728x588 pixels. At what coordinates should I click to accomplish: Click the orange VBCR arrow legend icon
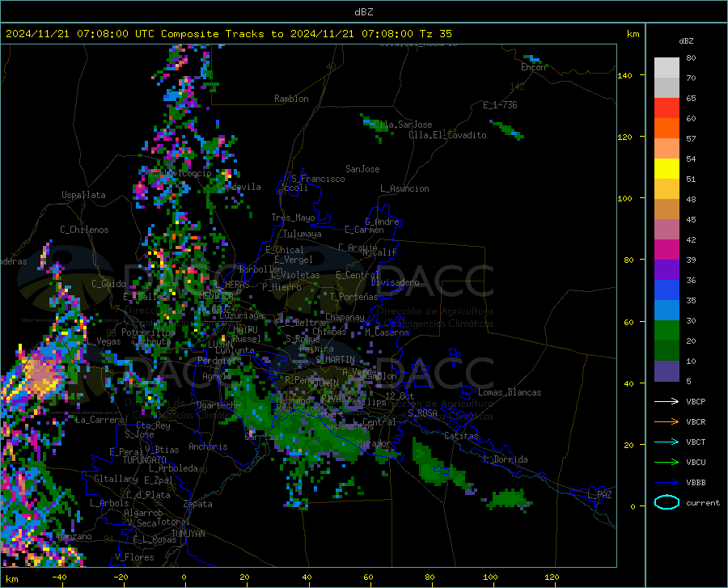(x=667, y=422)
